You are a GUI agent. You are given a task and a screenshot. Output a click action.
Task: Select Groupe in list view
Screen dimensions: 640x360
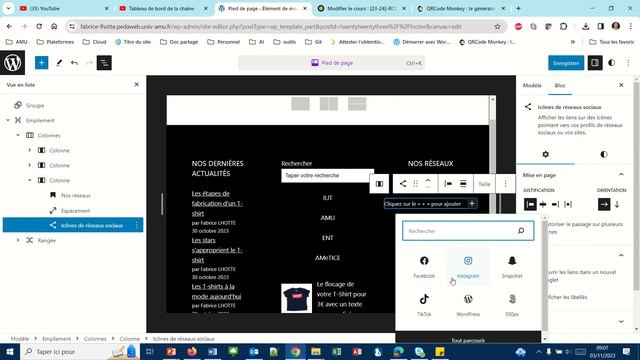click(x=35, y=105)
